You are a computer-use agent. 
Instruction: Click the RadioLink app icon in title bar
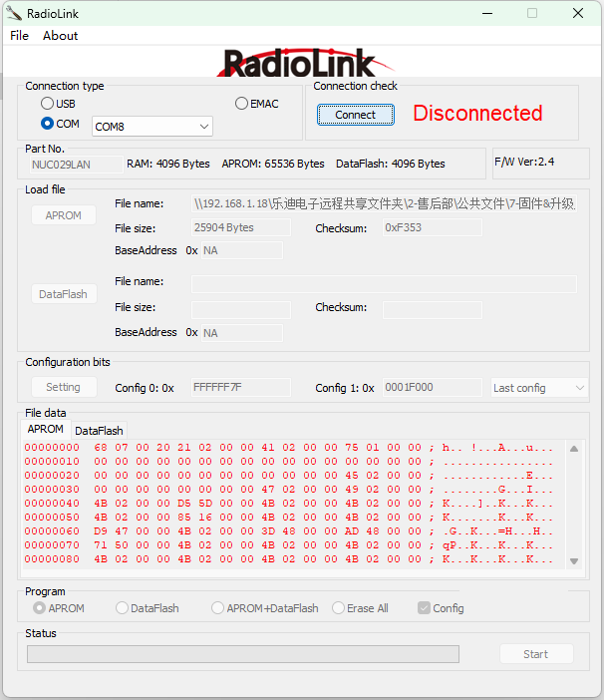14,14
